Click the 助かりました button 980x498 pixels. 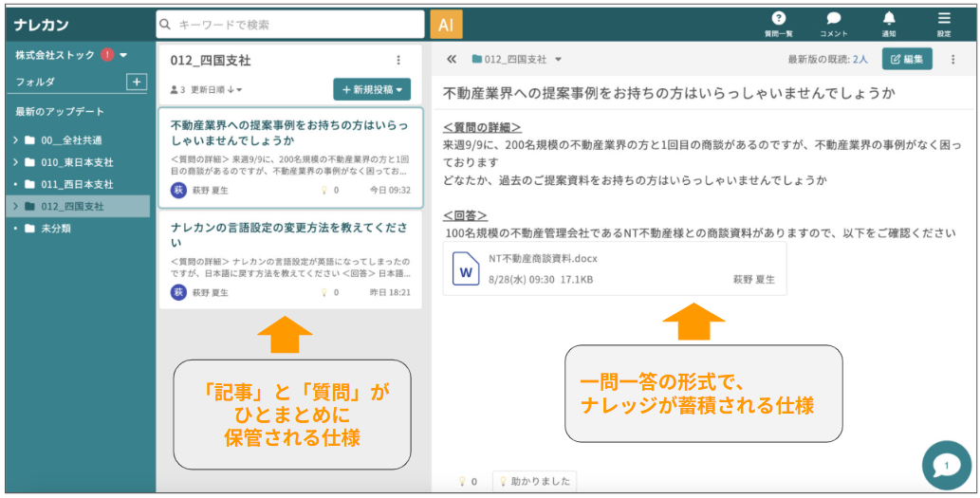pyautogui.click(x=534, y=481)
